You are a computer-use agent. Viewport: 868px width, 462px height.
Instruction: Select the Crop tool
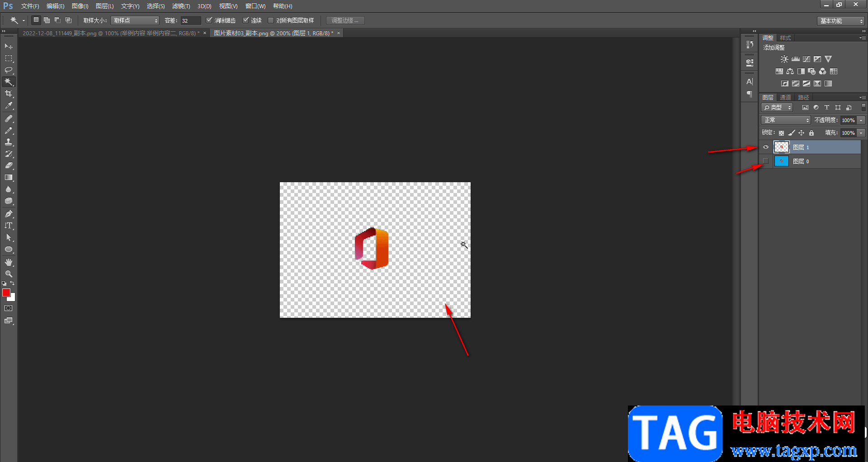(9, 94)
